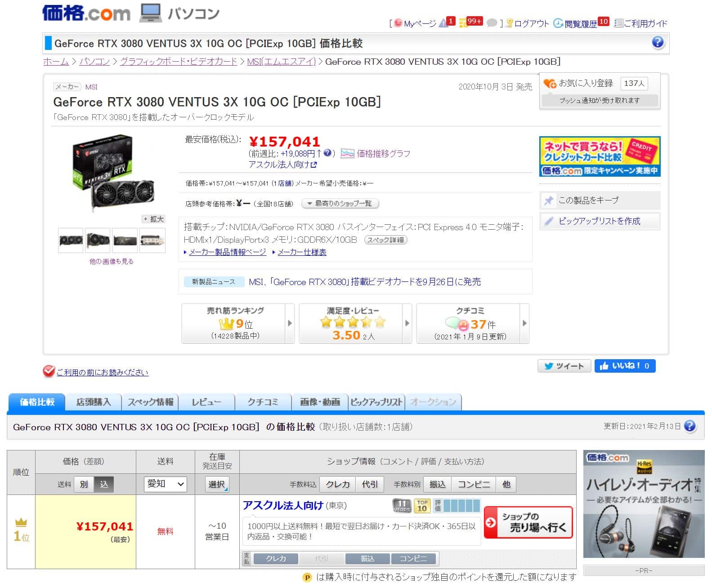
Task: Open the help question mark icon beside the title
Action: pos(658,43)
